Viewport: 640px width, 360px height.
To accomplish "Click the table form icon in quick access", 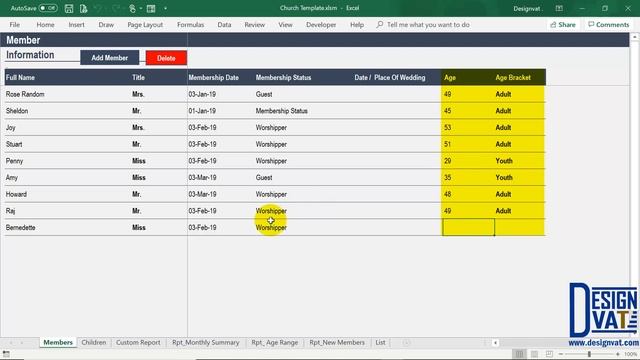I will click(151, 8).
